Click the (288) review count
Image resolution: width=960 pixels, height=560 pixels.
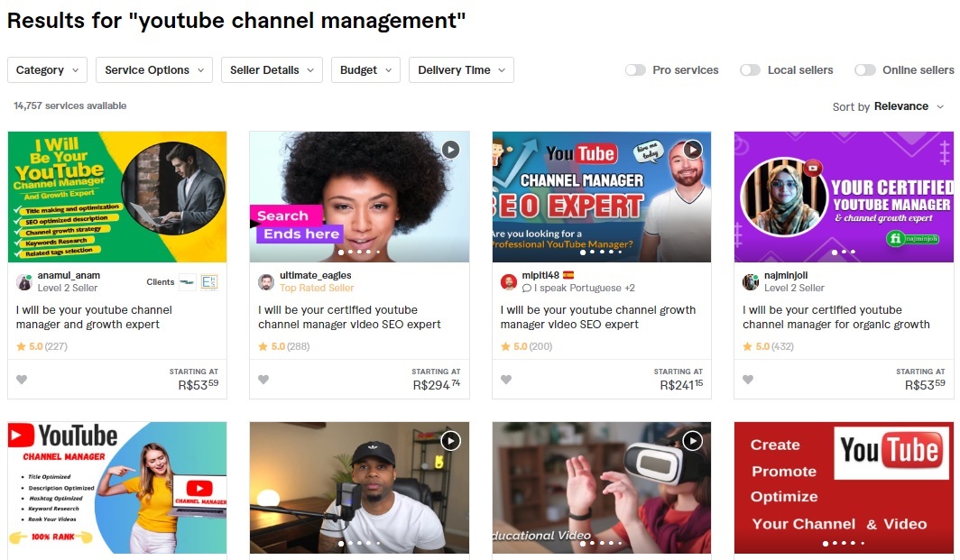pyautogui.click(x=298, y=346)
